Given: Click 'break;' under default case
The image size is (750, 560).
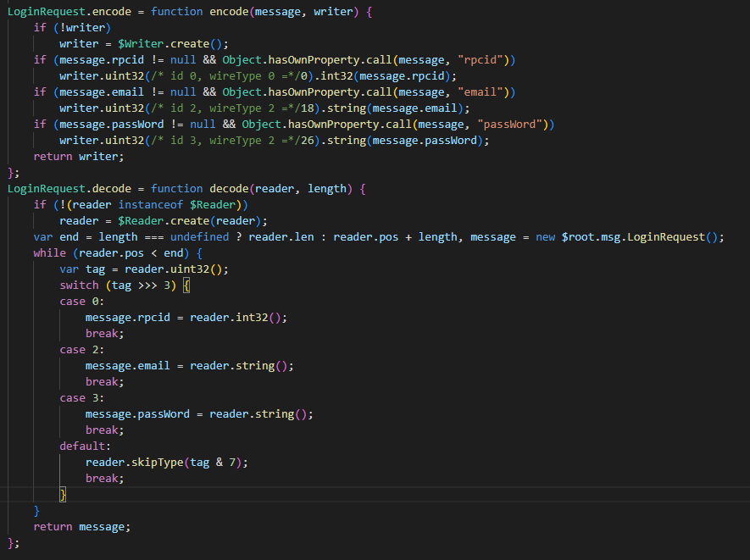Looking at the screenshot, I should pyautogui.click(x=105, y=478).
